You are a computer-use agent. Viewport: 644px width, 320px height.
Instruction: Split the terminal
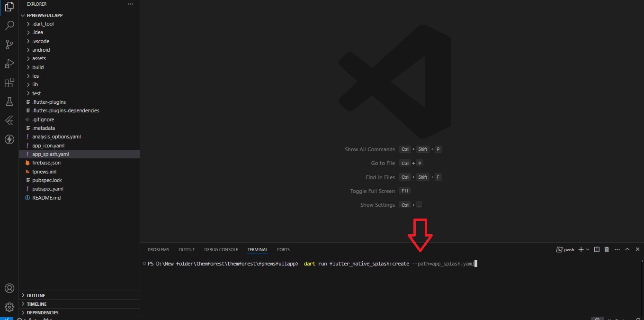click(597, 249)
